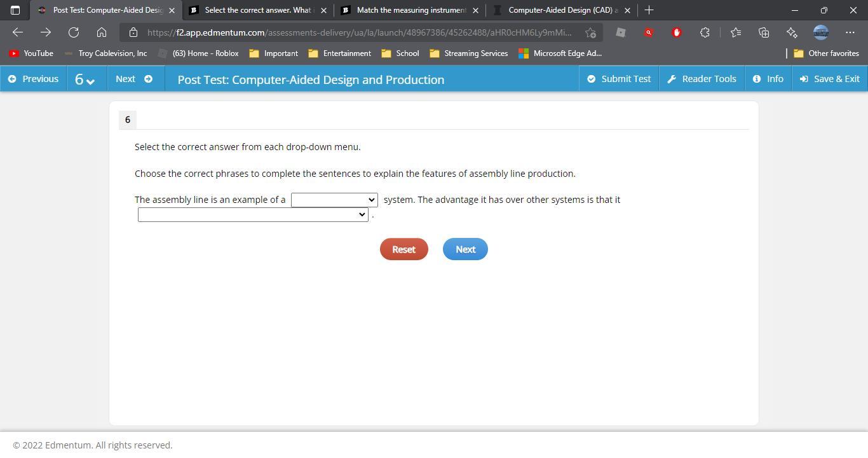The width and height of the screenshot is (868, 458).
Task: Open the grey Roblox extension icon
Action: [621, 32]
